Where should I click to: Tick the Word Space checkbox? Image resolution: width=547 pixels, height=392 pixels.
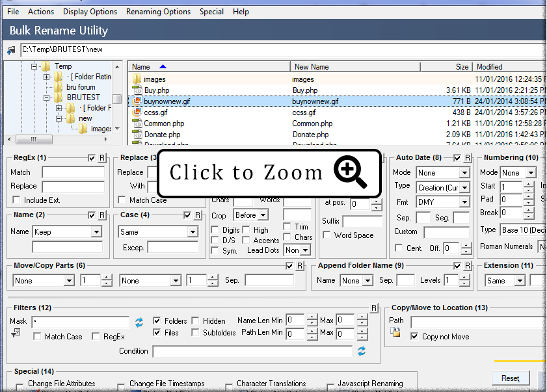327,235
